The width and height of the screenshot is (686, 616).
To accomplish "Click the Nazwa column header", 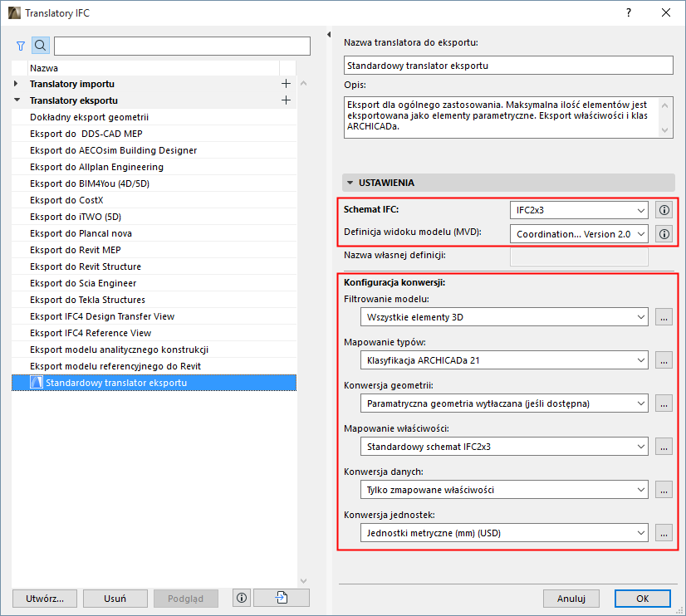I will pyautogui.click(x=154, y=68).
